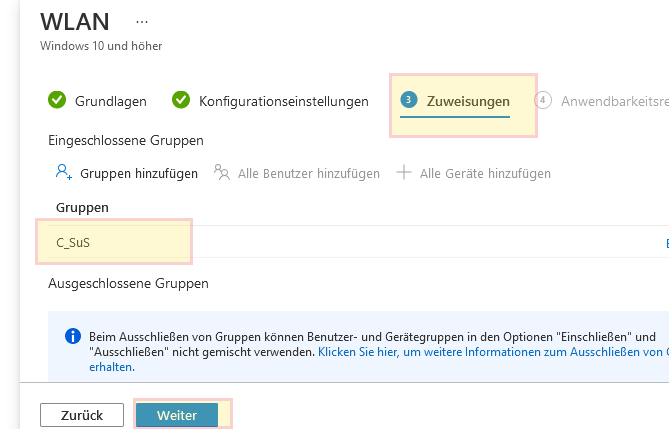Choose Alle Benutzer hinzufügen
The image size is (669, 429).
click(x=308, y=173)
